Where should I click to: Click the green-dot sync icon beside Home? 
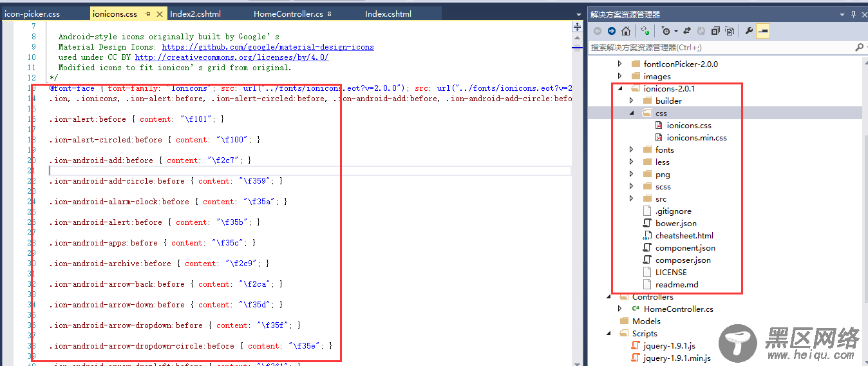(x=645, y=31)
